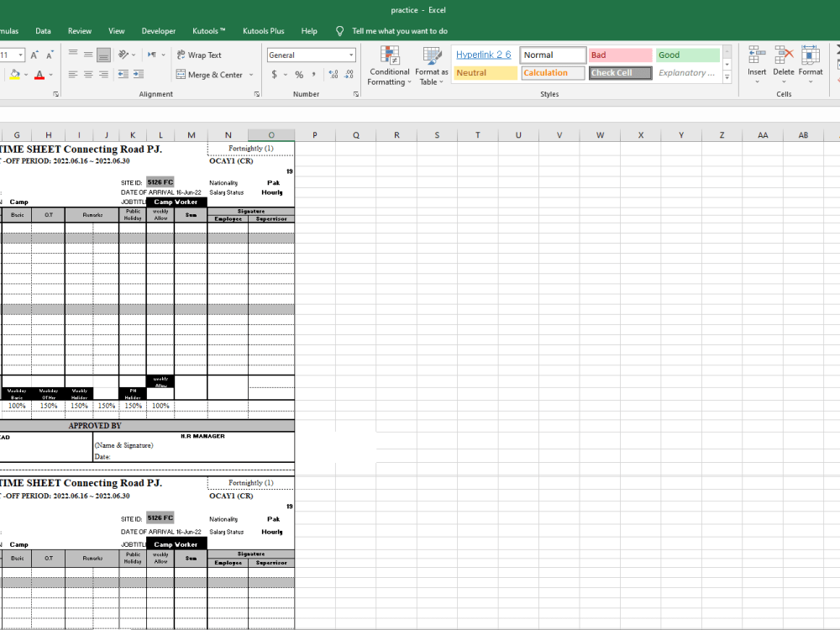Apply the Calculation cell style
Screen dimensions: 840x630
pos(553,73)
